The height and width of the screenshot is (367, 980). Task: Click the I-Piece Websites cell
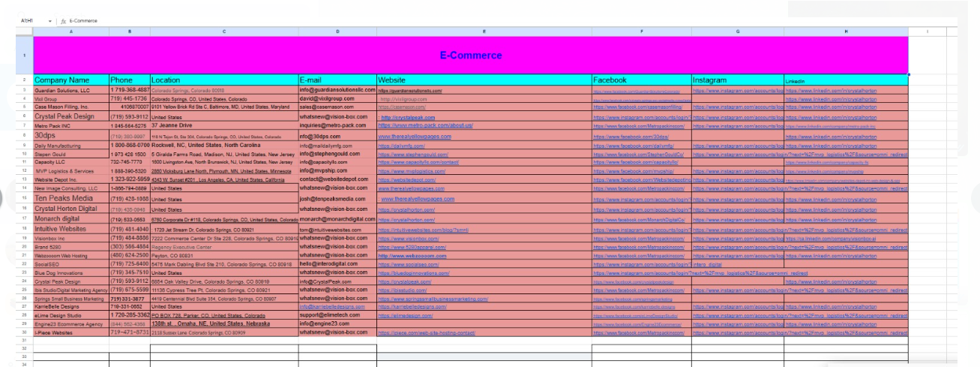(x=71, y=332)
